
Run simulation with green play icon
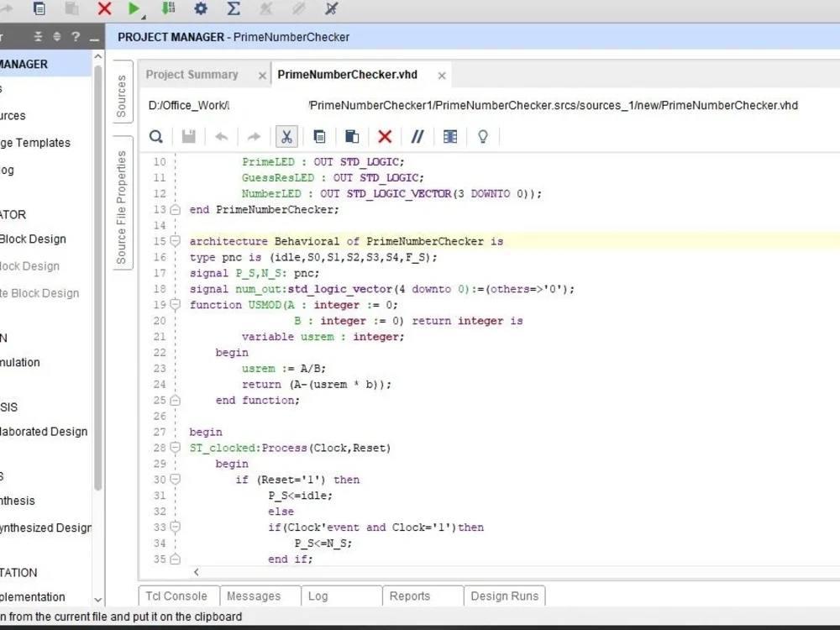(x=134, y=8)
